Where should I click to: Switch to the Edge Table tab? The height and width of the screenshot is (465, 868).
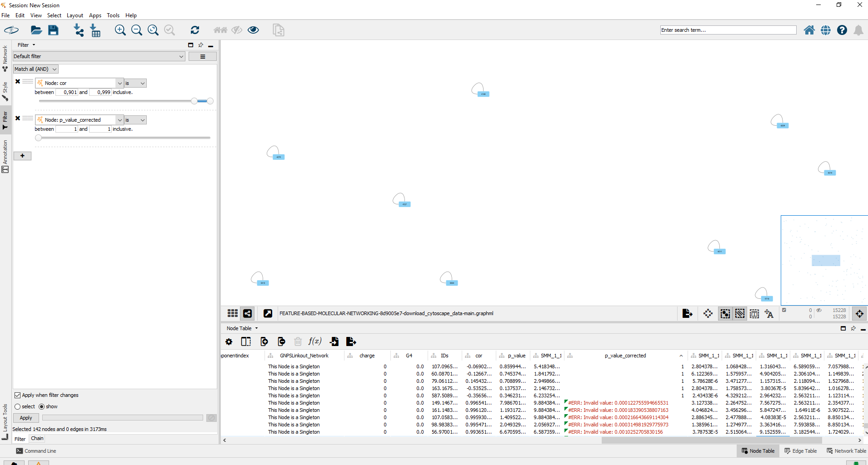pyautogui.click(x=800, y=451)
